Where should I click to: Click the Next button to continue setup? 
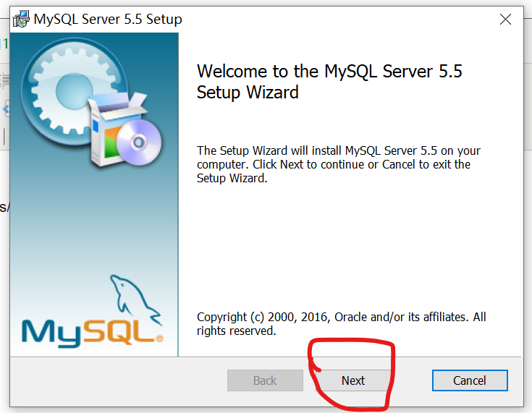click(353, 380)
